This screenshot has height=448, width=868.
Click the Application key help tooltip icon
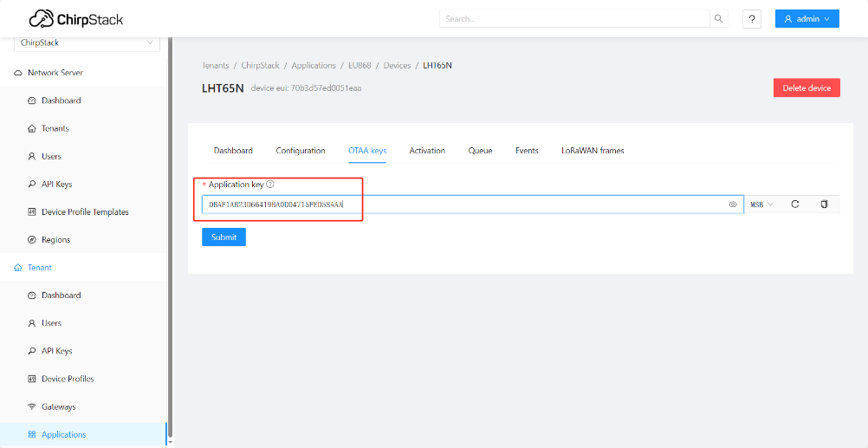270,185
